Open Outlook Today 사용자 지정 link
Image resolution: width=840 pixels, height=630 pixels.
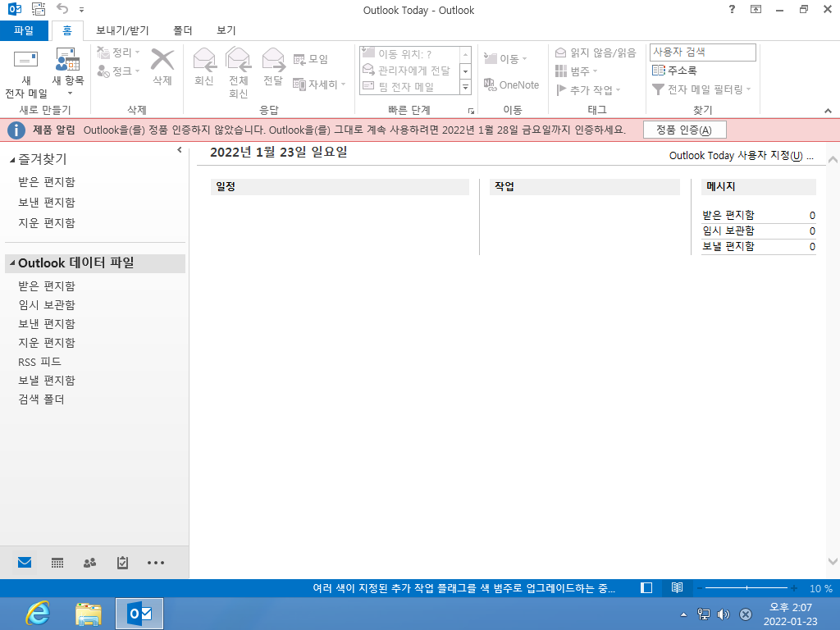[x=741, y=155]
